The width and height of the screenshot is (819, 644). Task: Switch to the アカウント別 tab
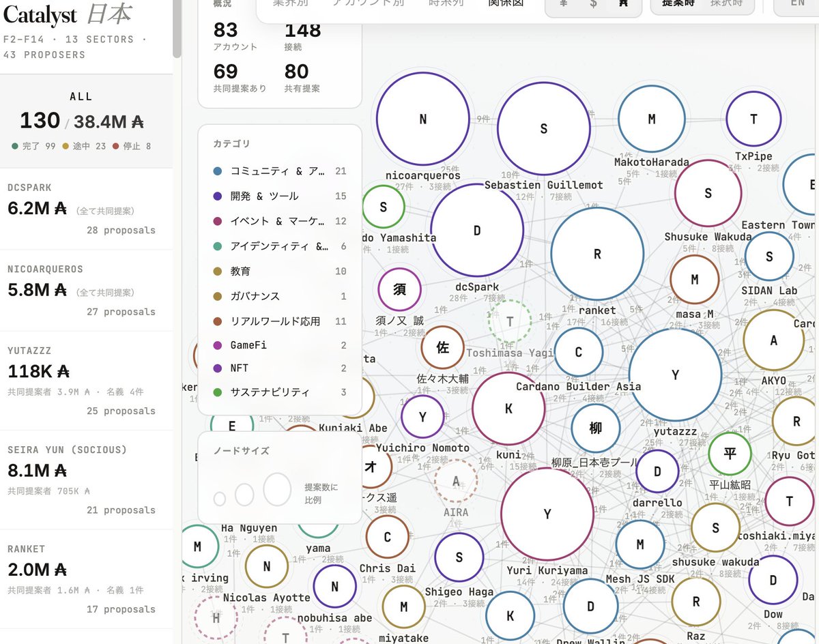coord(368,3)
